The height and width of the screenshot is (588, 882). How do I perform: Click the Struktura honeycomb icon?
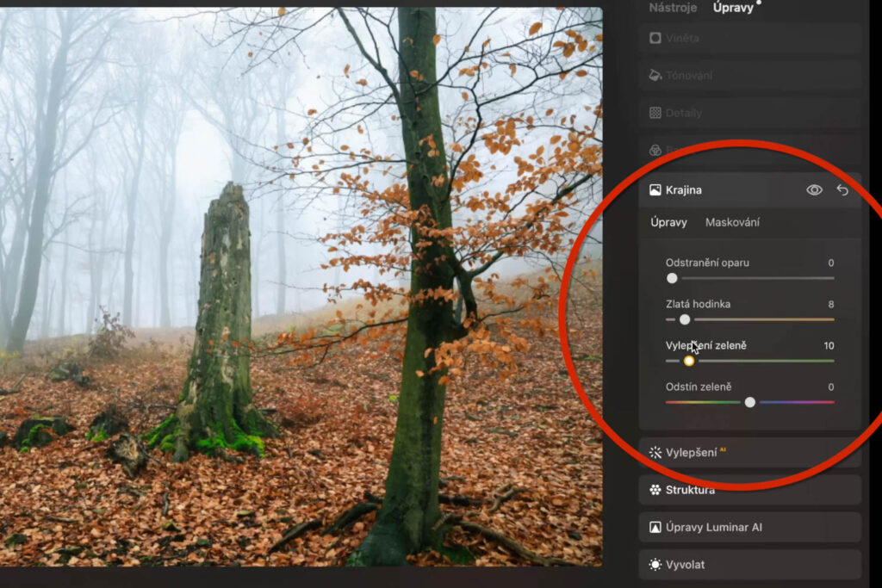tap(653, 489)
